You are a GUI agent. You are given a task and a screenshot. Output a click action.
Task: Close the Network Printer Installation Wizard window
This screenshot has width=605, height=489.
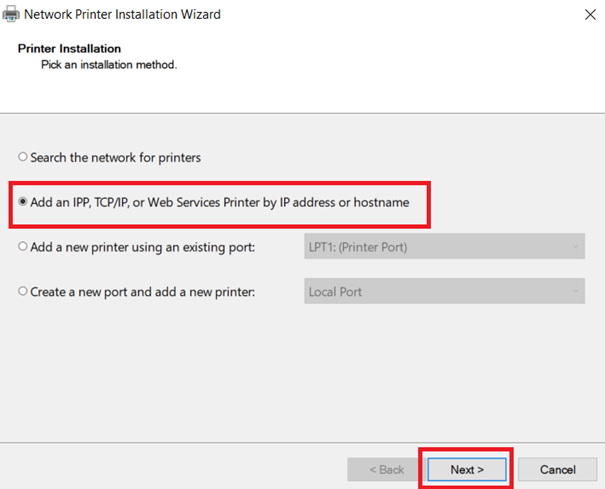point(590,15)
